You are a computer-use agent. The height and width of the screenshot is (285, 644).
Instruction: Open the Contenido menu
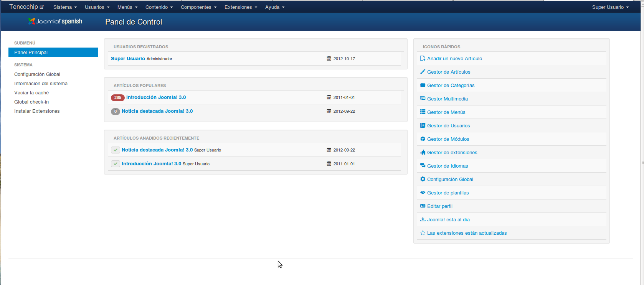(x=159, y=7)
